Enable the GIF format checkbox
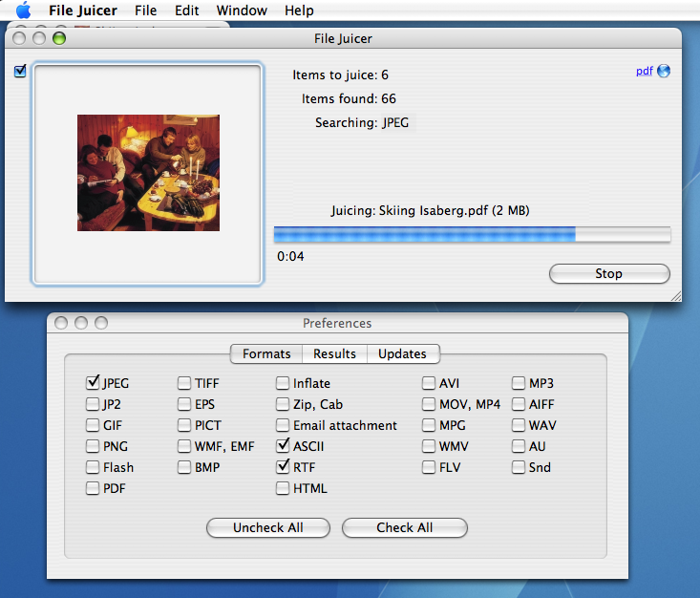700x598 pixels. pos(93,425)
